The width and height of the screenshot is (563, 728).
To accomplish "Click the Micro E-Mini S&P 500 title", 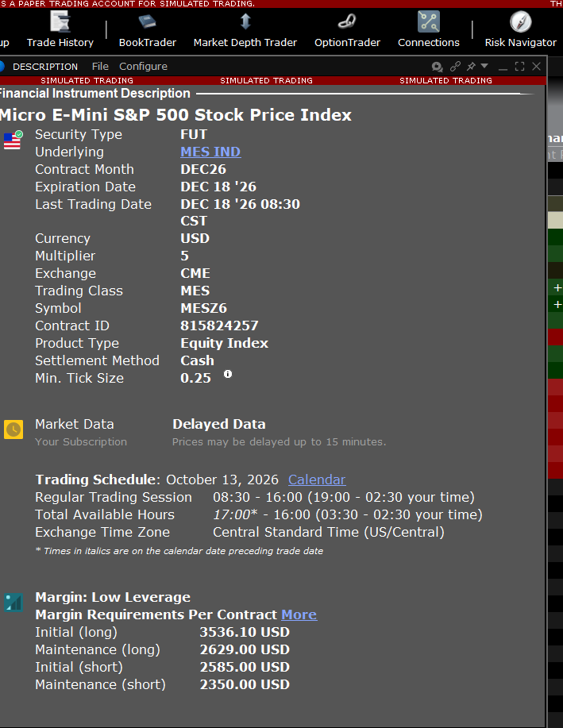I will [x=175, y=115].
